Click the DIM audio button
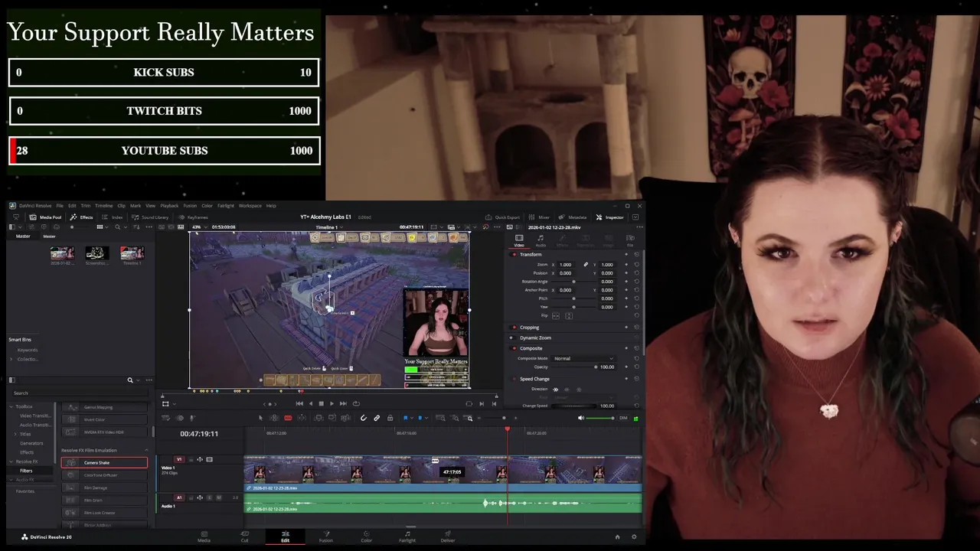 tap(623, 418)
